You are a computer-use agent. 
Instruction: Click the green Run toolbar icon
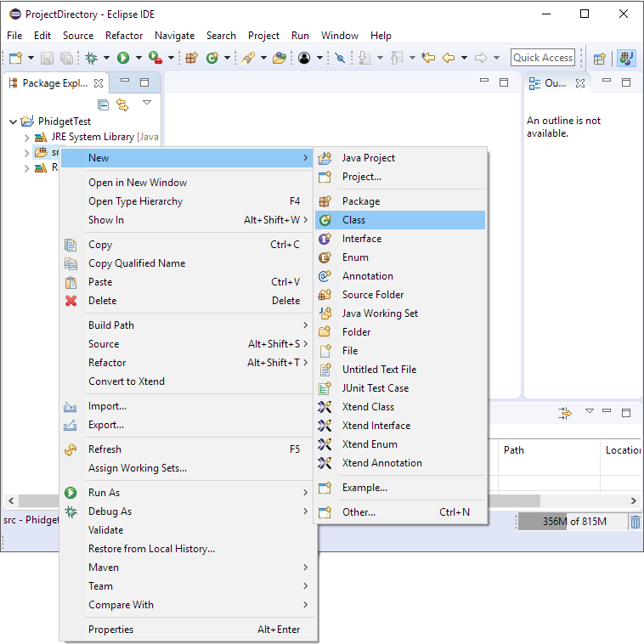pyautogui.click(x=123, y=58)
